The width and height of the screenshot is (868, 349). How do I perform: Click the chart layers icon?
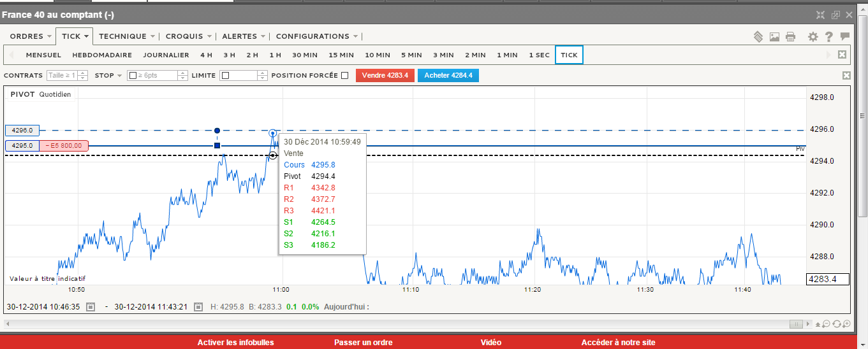click(758, 37)
